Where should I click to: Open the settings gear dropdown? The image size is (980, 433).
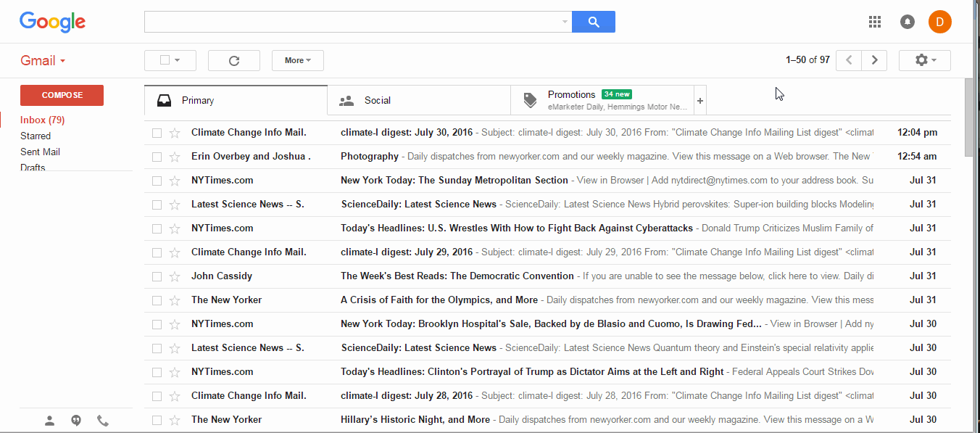click(x=925, y=60)
